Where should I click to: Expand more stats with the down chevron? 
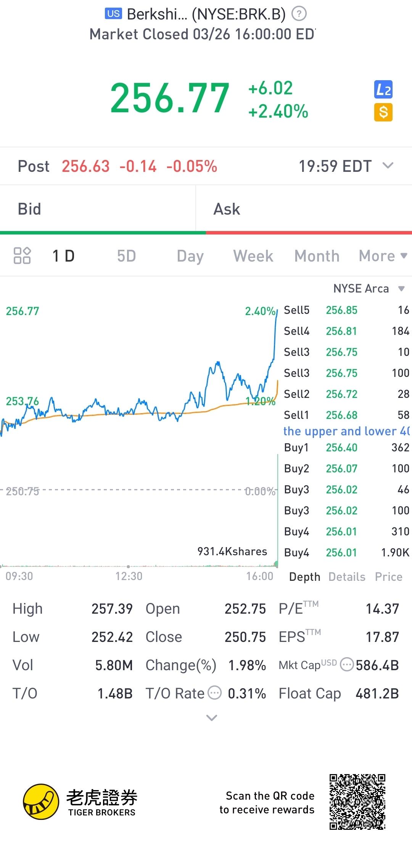click(212, 718)
